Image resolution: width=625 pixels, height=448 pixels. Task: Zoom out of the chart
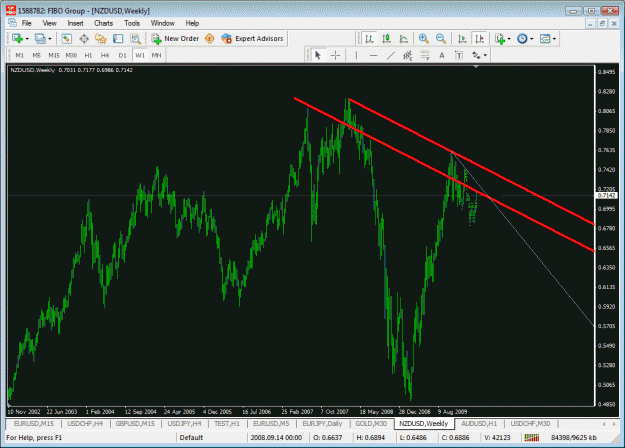point(441,39)
